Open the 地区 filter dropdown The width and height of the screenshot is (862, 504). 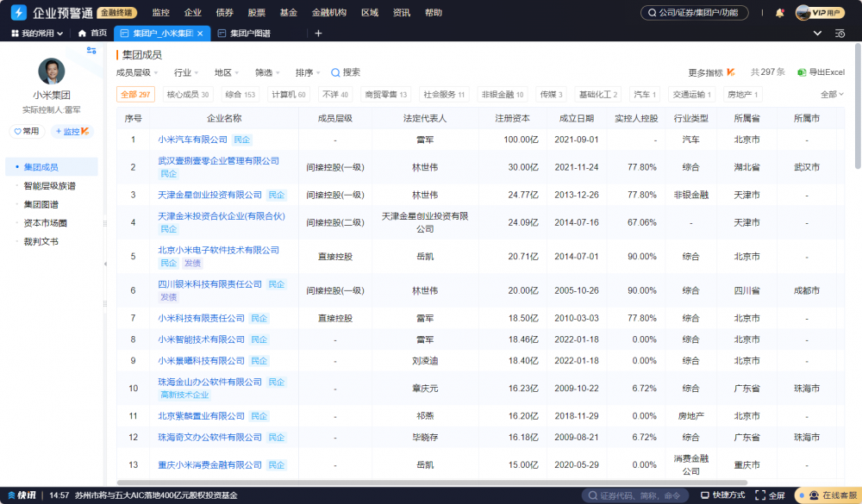point(227,72)
